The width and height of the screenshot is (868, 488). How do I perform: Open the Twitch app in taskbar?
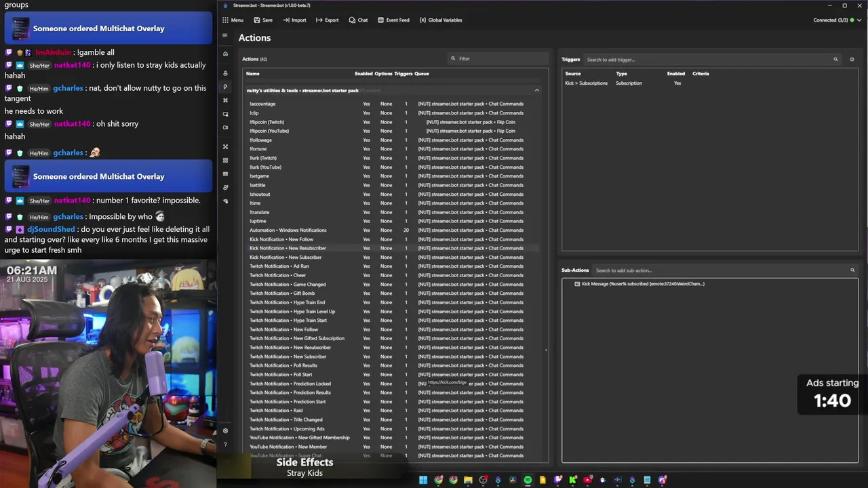(558, 480)
